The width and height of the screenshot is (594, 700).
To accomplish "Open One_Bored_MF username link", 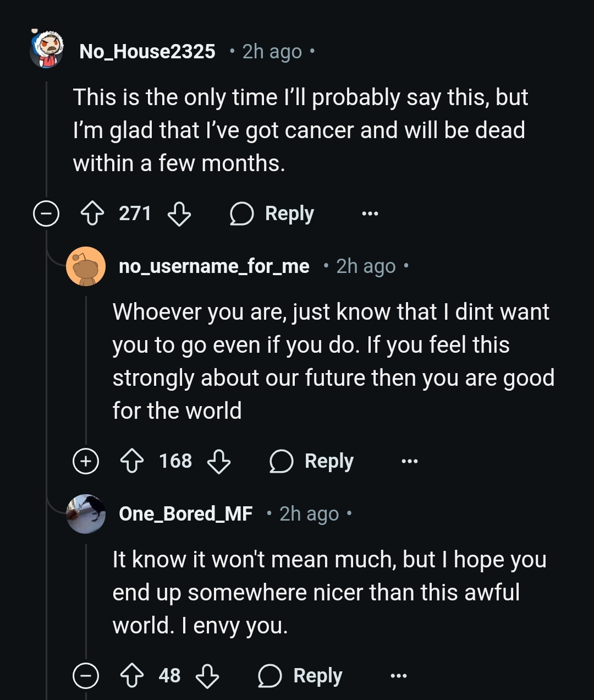I will (x=186, y=514).
